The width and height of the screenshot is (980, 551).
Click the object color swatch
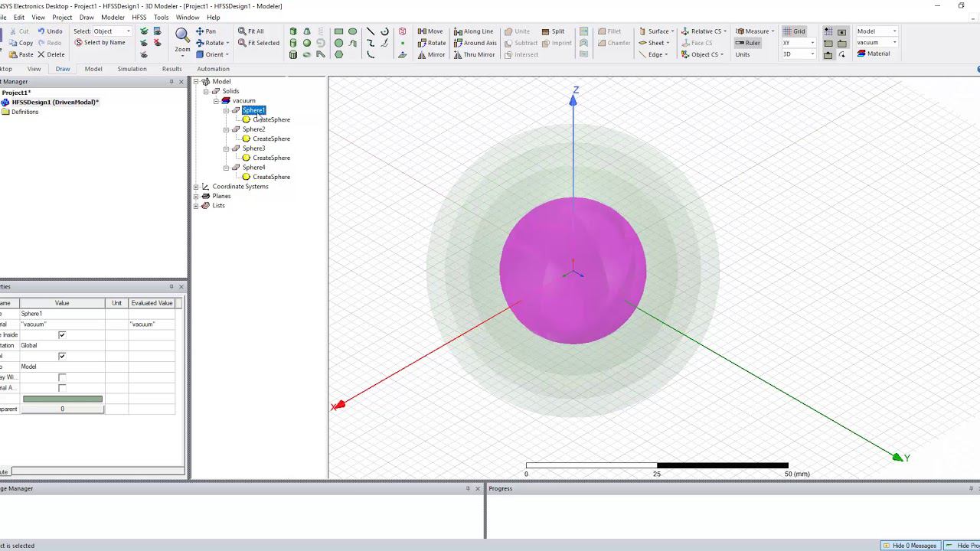(x=63, y=399)
